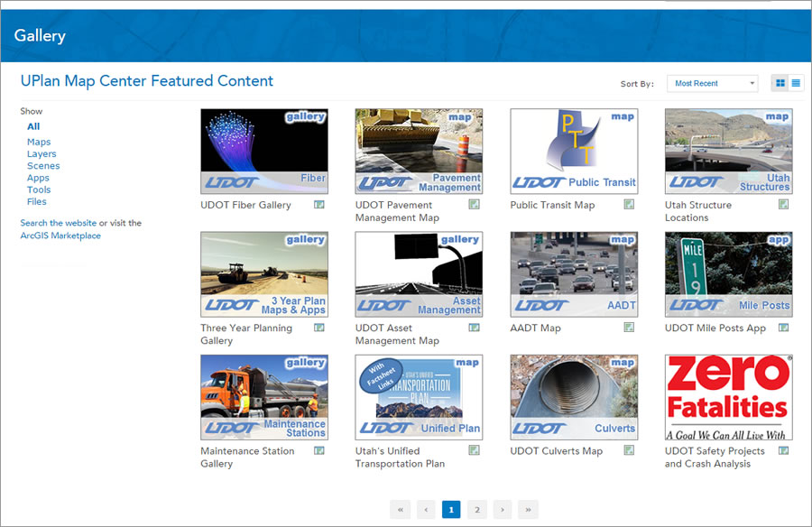Select Files in the Show sidebar
The image size is (812, 527).
click(36, 201)
